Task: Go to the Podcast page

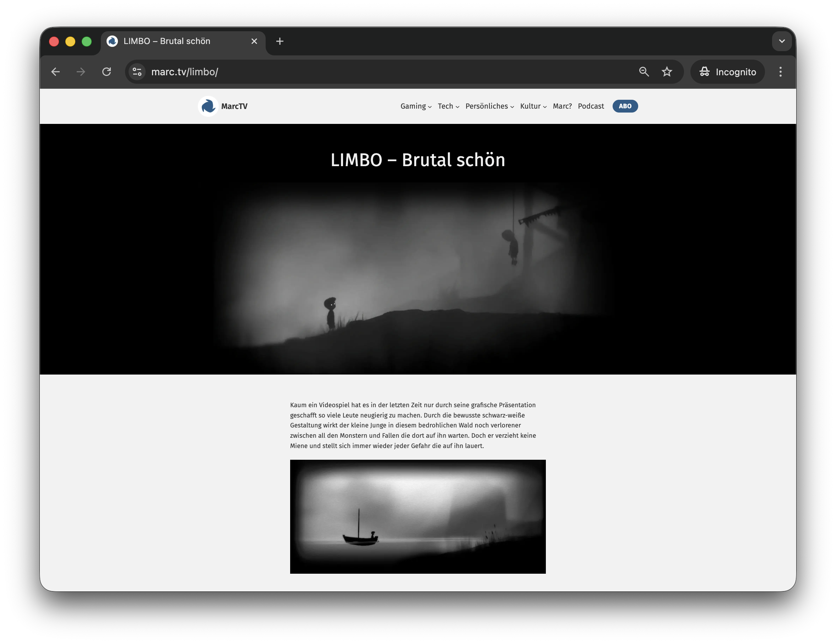Action: tap(591, 107)
